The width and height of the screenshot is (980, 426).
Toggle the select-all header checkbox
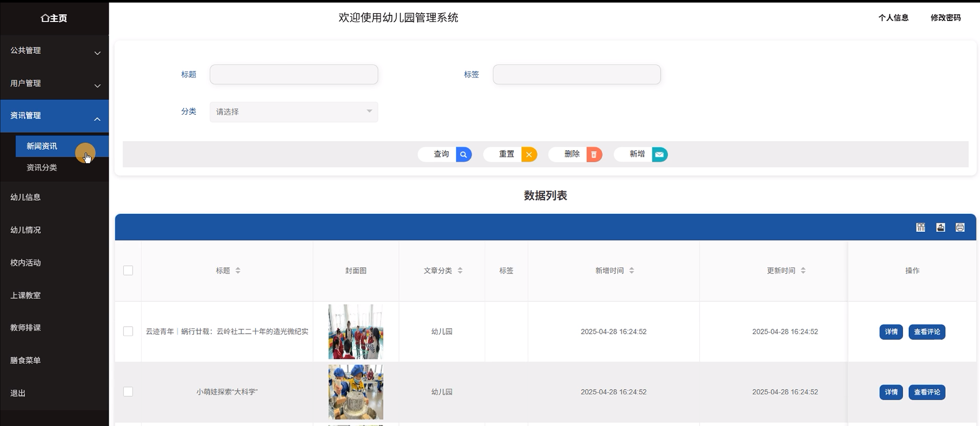click(x=128, y=270)
